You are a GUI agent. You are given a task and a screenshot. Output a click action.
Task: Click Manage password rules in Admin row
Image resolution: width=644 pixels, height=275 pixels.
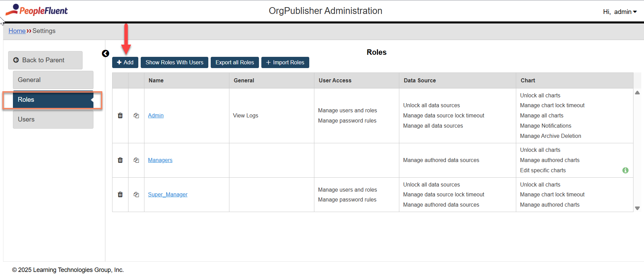pyautogui.click(x=347, y=120)
